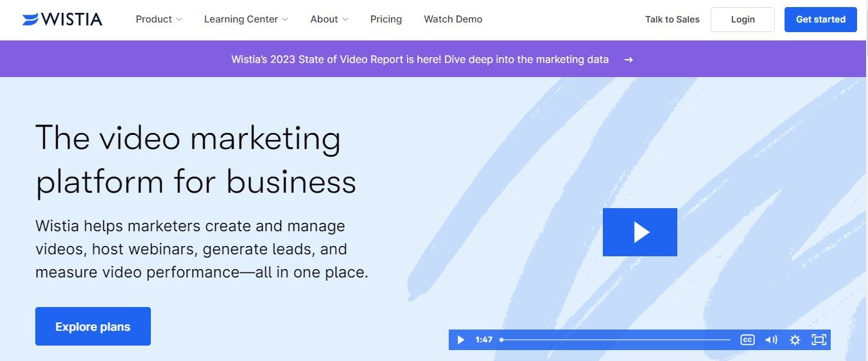This screenshot has width=868, height=361.
Task: Click the small play icon in player bar
Action: [460, 340]
